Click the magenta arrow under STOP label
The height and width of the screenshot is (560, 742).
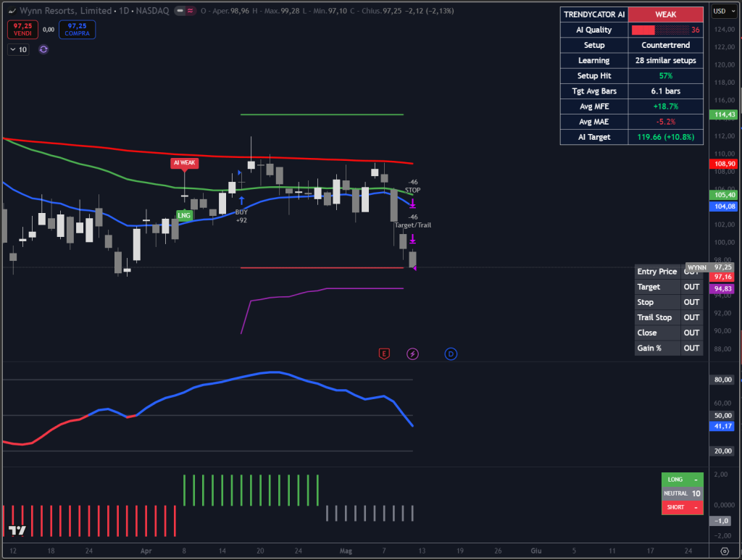point(412,204)
